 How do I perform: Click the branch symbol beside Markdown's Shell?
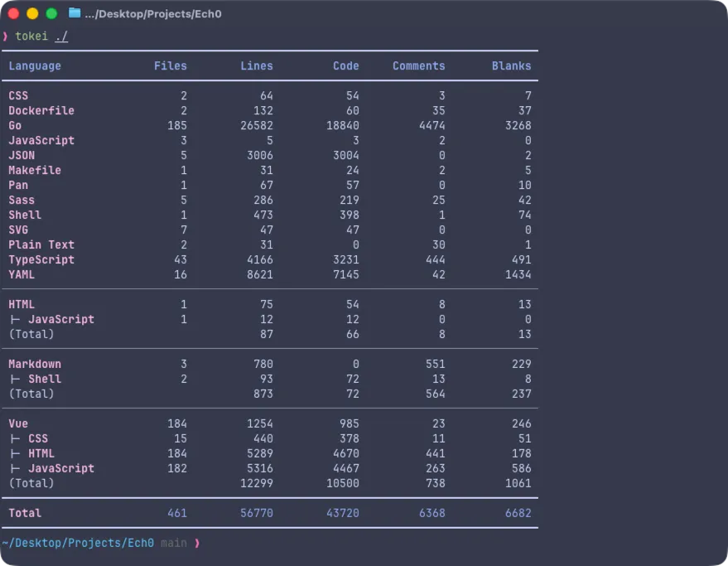15,379
